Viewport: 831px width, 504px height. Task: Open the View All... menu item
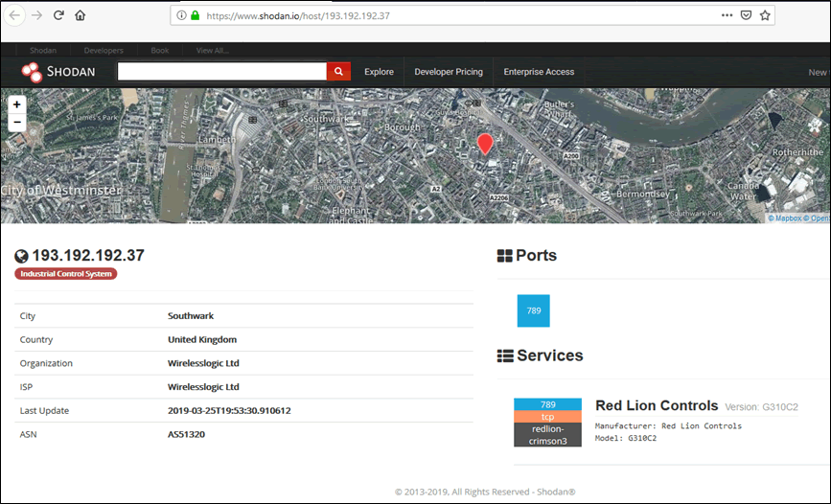[x=212, y=51]
